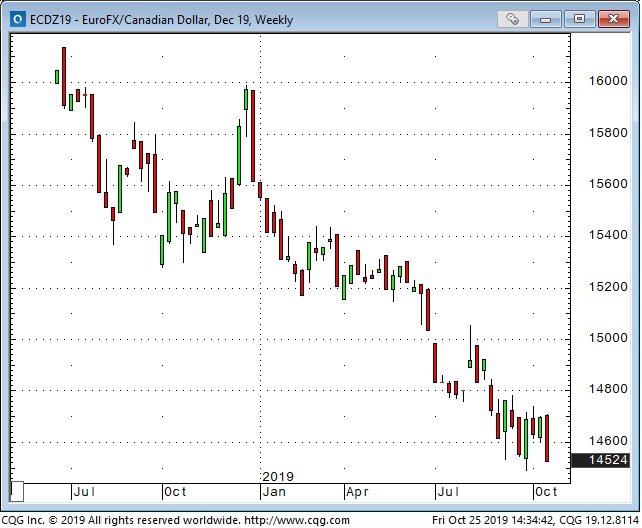Click the Fri Oct 25 2019 timestamp text

pos(493,521)
